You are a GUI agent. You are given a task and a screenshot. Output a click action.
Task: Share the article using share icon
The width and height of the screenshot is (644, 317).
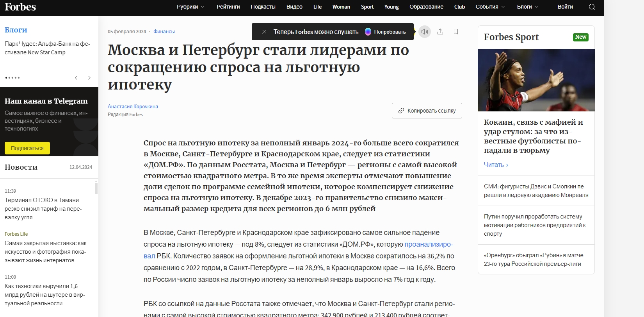coord(440,32)
